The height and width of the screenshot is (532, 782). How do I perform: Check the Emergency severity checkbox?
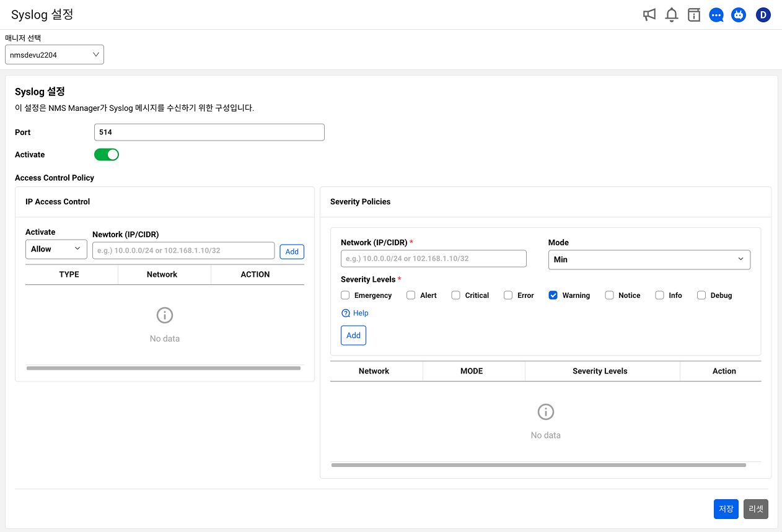point(346,295)
